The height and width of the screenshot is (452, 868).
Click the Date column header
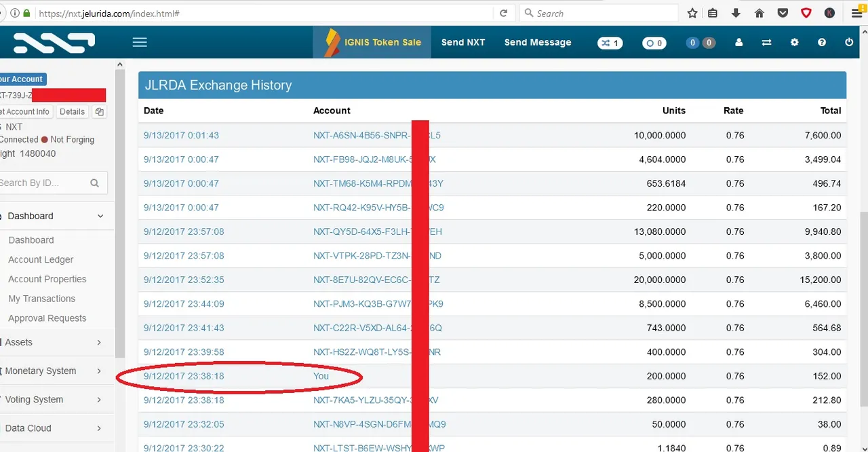pos(154,111)
